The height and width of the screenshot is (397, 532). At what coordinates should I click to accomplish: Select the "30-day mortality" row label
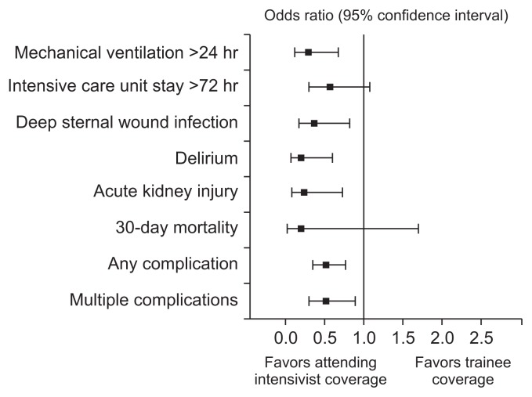pos(176,229)
